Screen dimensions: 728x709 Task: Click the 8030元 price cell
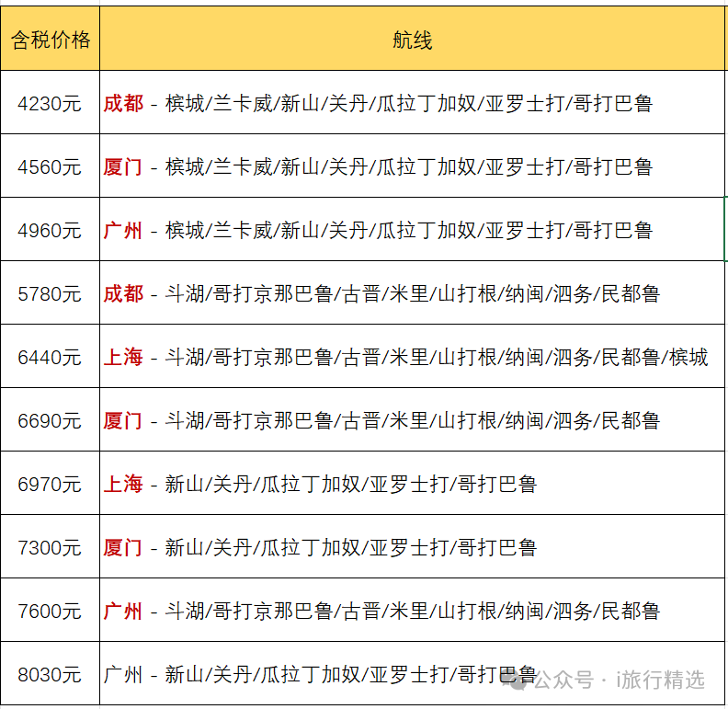click(51, 674)
